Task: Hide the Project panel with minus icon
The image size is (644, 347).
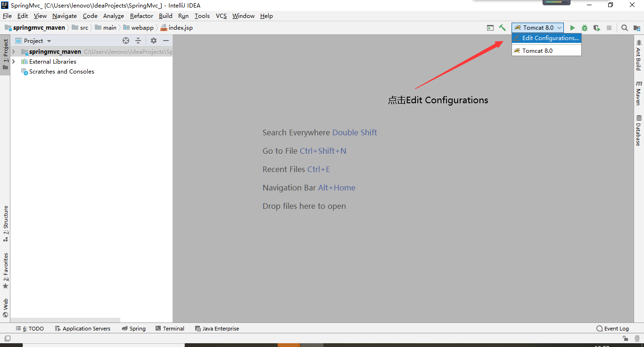Action: (x=166, y=41)
